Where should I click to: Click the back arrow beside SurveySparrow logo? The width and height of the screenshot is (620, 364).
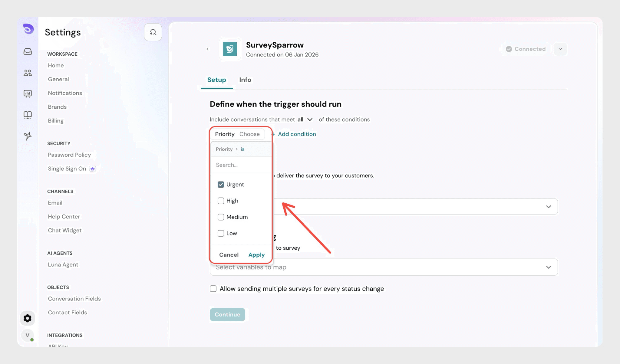tap(207, 49)
